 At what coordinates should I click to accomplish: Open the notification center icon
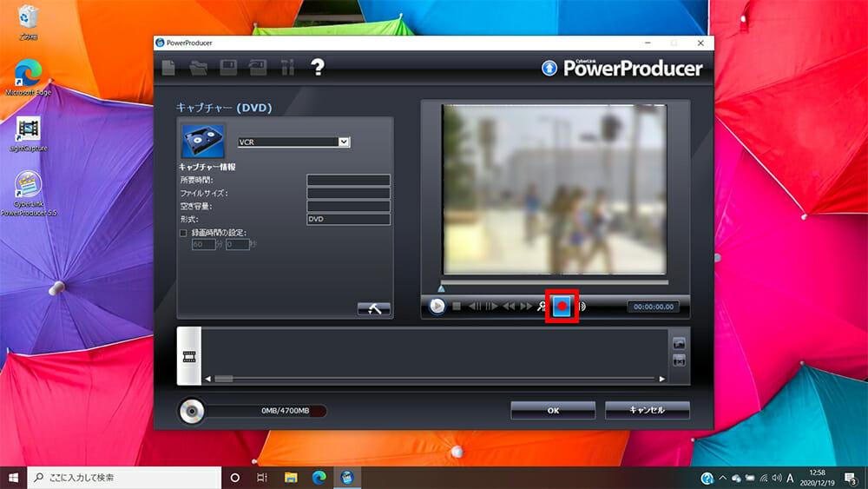click(851, 478)
